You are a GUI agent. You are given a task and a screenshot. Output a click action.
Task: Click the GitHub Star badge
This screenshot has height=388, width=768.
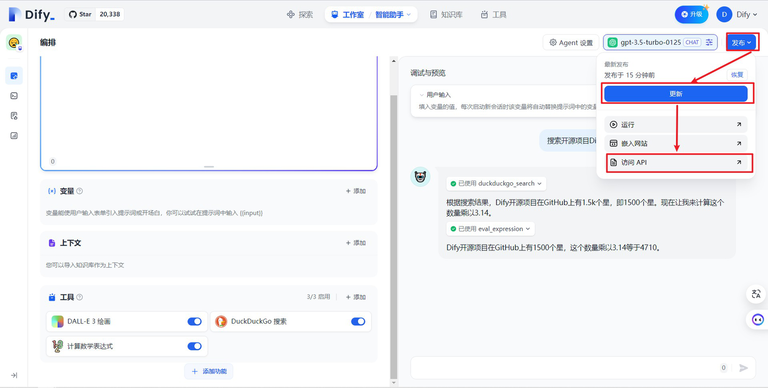[x=95, y=14]
